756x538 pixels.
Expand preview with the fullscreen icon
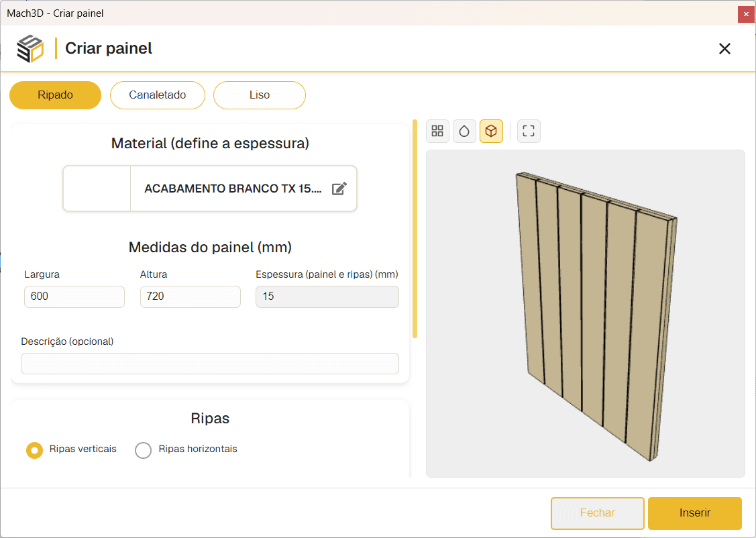[529, 131]
